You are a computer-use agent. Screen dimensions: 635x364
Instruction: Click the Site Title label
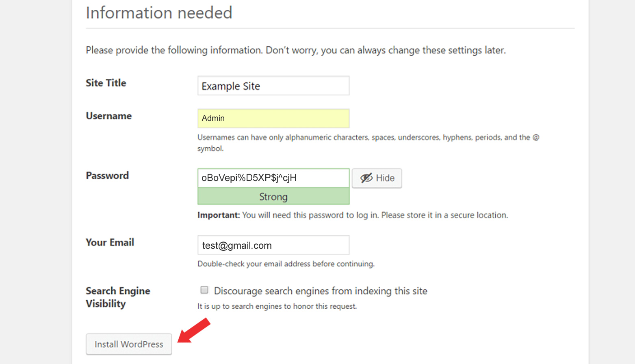coord(105,83)
